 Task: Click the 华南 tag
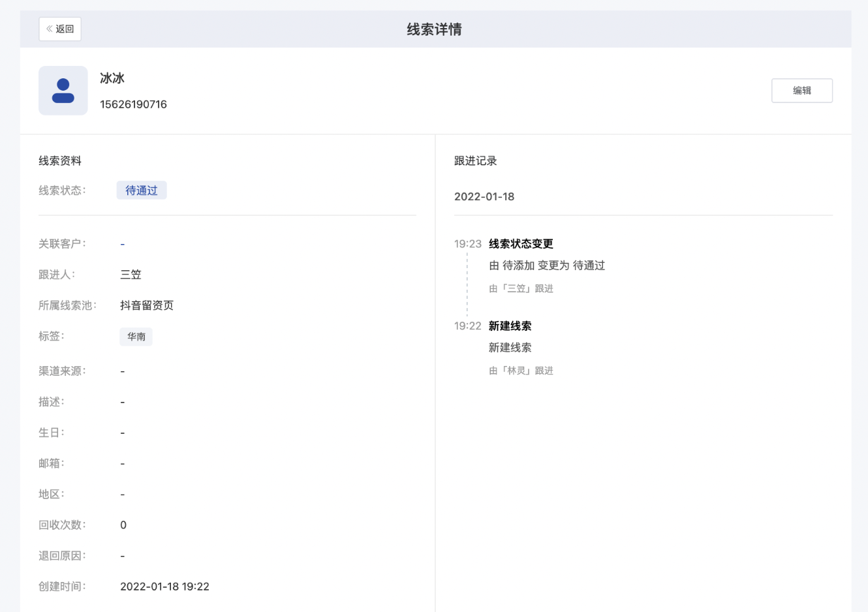tap(136, 337)
